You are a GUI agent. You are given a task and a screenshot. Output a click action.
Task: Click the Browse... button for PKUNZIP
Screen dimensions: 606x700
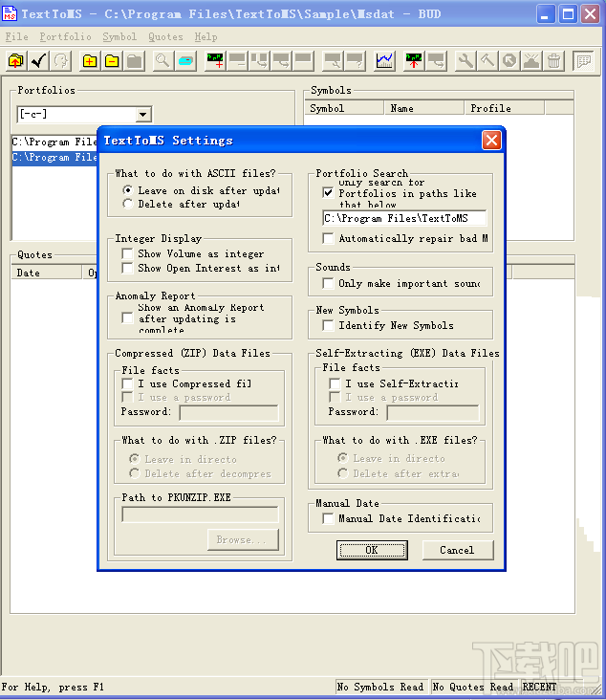click(x=243, y=539)
